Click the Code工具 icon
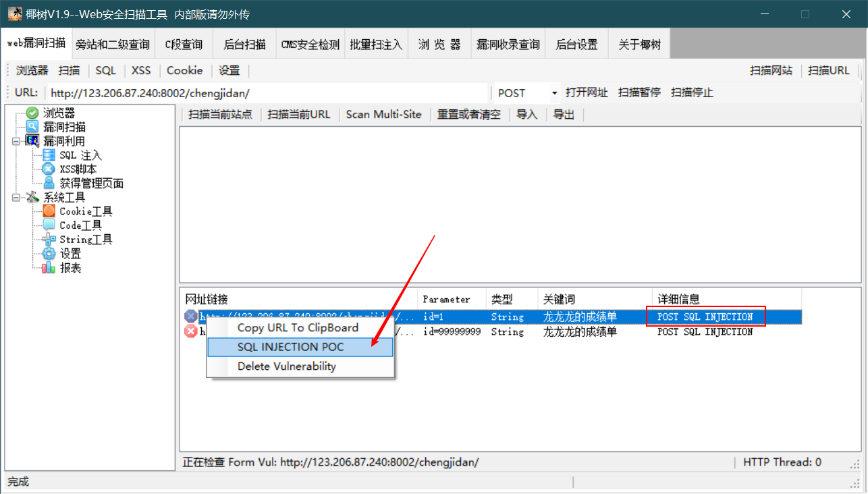This screenshot has width=868, height=494. [49, 225]
